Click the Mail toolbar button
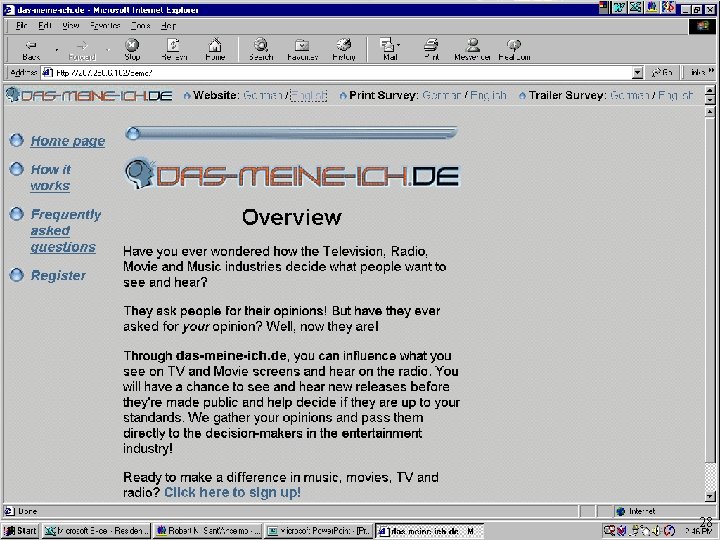Image resolution: width=720 pixels, height=540 pixels. 388,50
